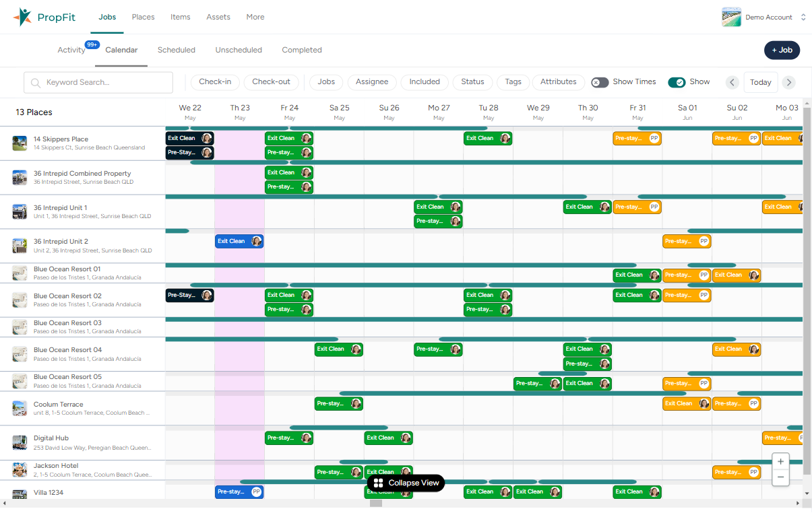Open the Places menu item
812x513 pixels.
[x=143, y=17]
